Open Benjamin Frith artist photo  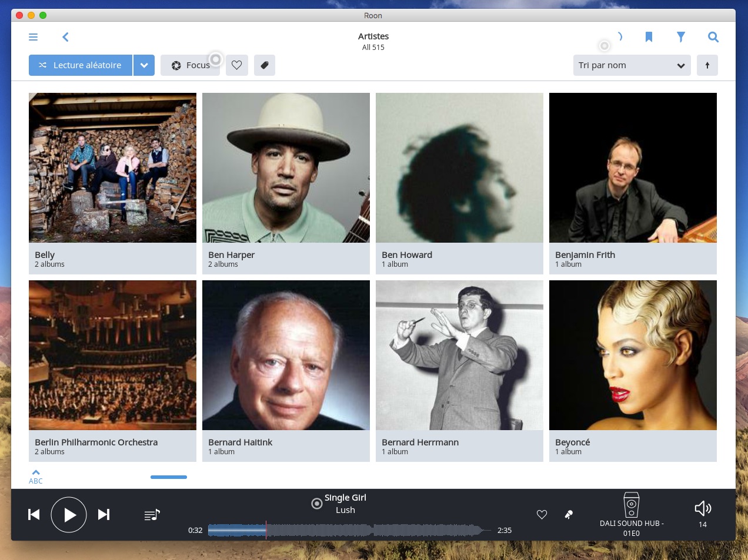[633, 167]
